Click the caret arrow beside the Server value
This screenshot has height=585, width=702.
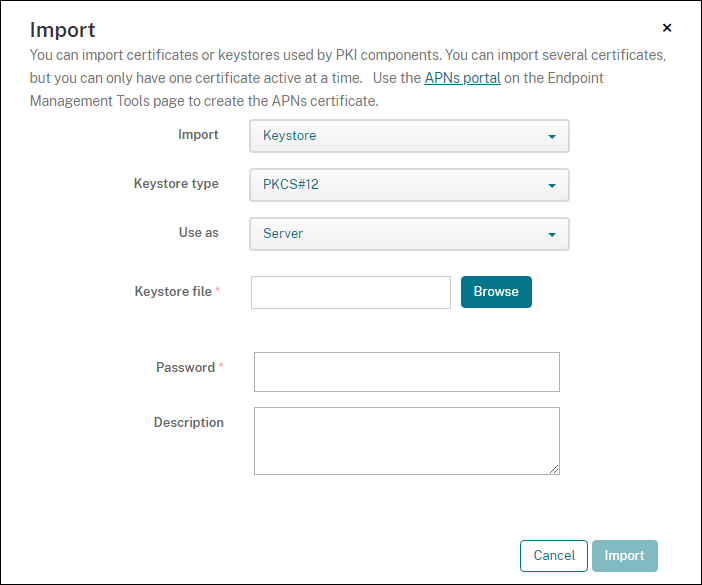551,234
